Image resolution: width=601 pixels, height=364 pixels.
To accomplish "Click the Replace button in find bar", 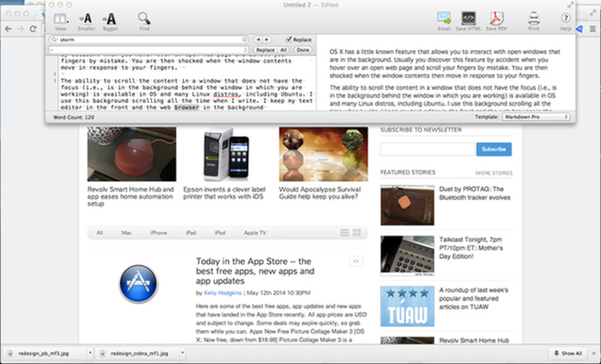I will tap(264, 49).
